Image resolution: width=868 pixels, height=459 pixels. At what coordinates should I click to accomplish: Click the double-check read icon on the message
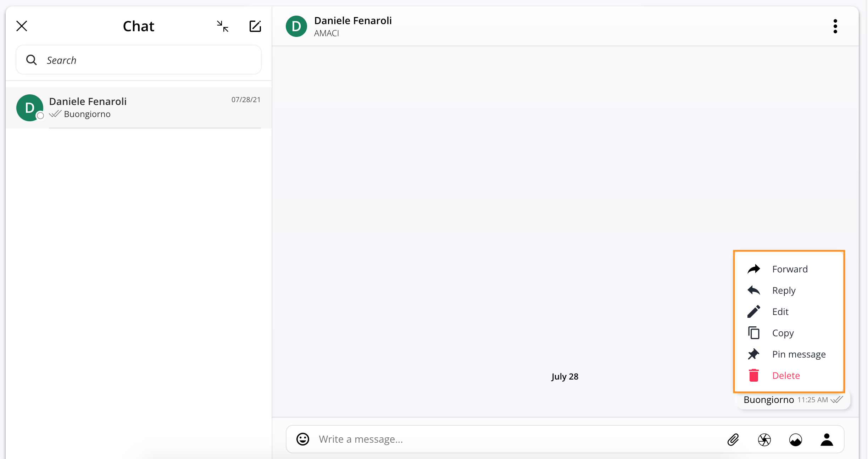(x=837, y=400)
